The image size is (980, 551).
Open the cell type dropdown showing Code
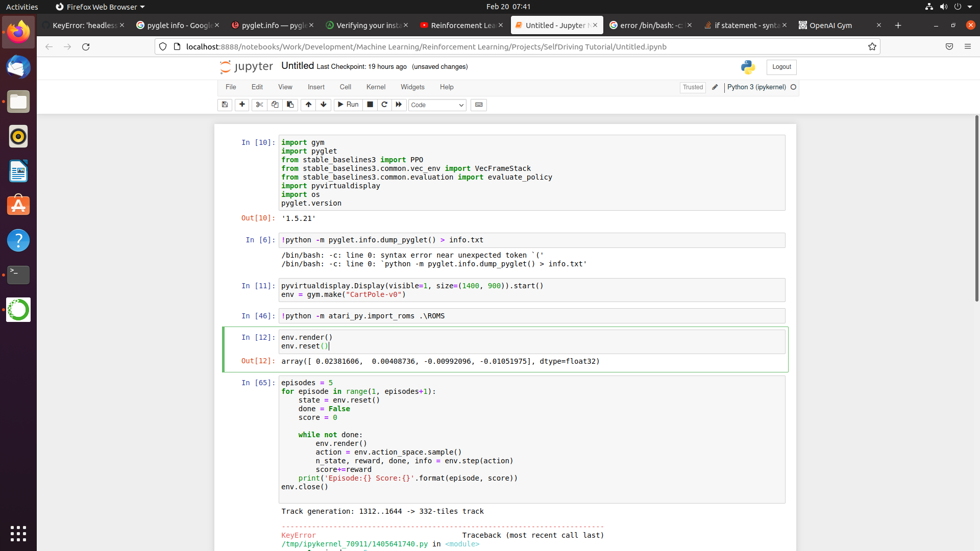click(437, 105)
